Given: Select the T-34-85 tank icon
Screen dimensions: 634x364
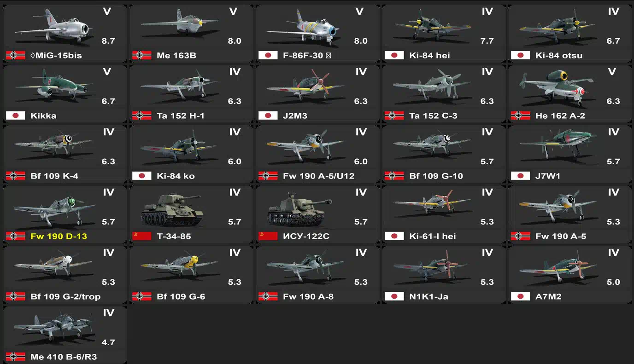Looking at the screenshot, I should pyautogui.click(x=172, y=210).
